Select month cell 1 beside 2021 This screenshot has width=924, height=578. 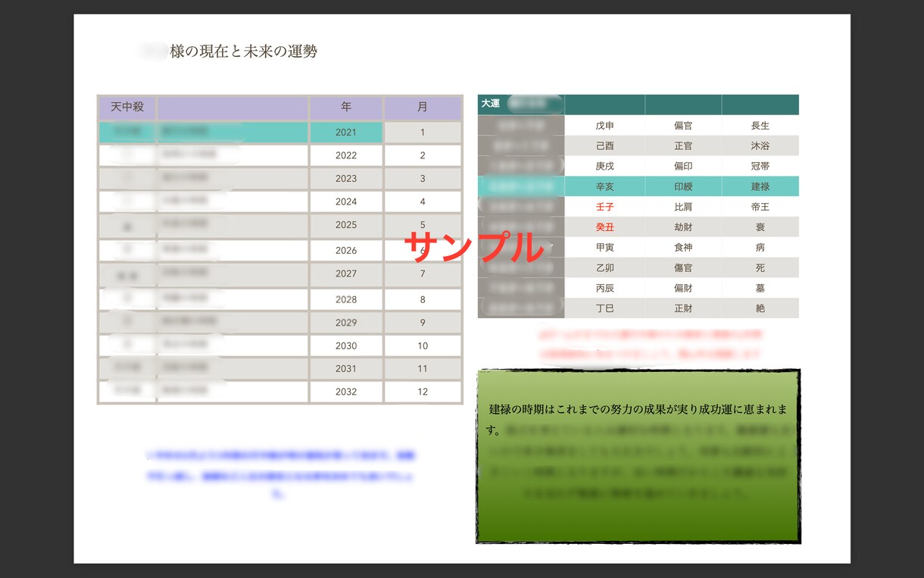click(x=423, y=132)
